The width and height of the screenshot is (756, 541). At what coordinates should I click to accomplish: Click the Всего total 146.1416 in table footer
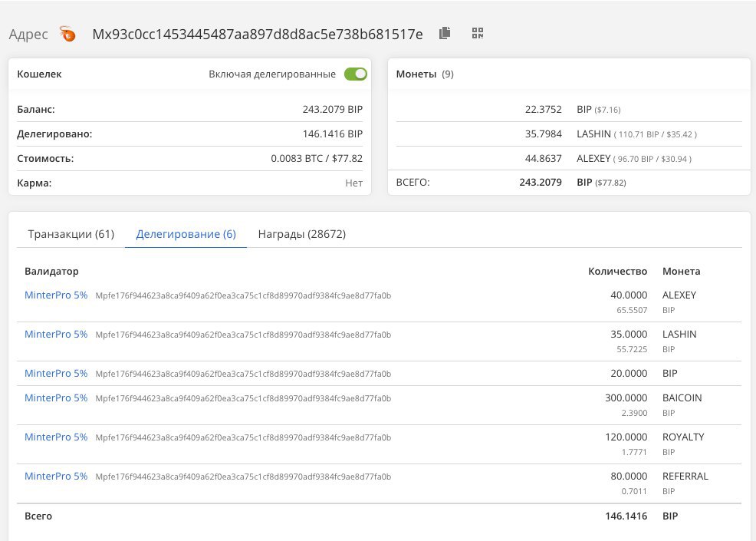pos(626,516)
